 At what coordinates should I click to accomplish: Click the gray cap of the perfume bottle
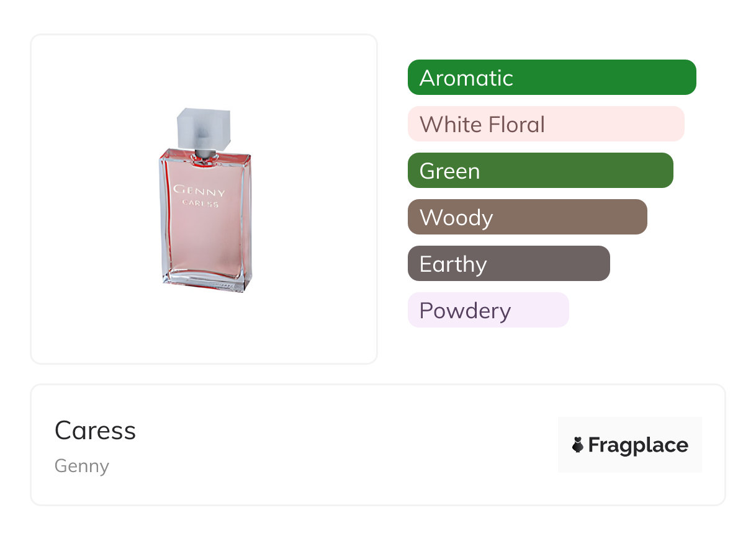tap(204, 128)
